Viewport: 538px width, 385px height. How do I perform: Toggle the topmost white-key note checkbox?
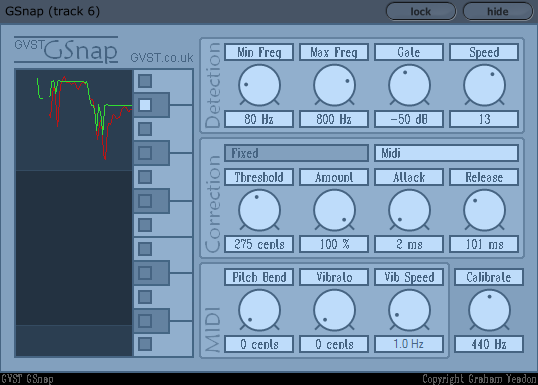click(145, 81)
